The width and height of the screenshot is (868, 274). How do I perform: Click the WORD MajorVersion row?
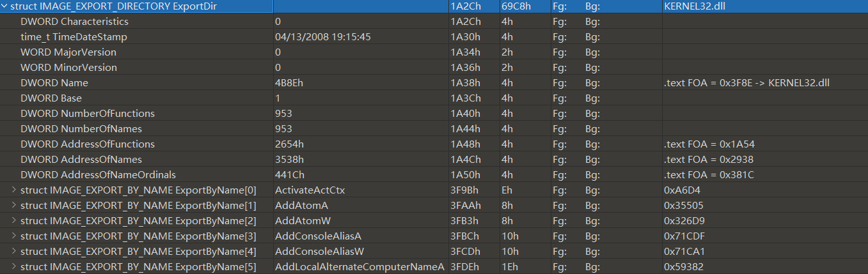(x=68, y=52)
